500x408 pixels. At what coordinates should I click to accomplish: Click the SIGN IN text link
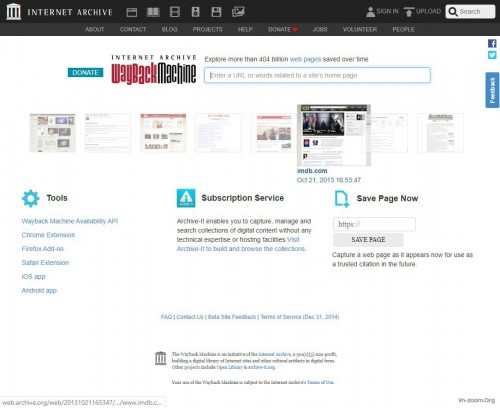[387, 11]
